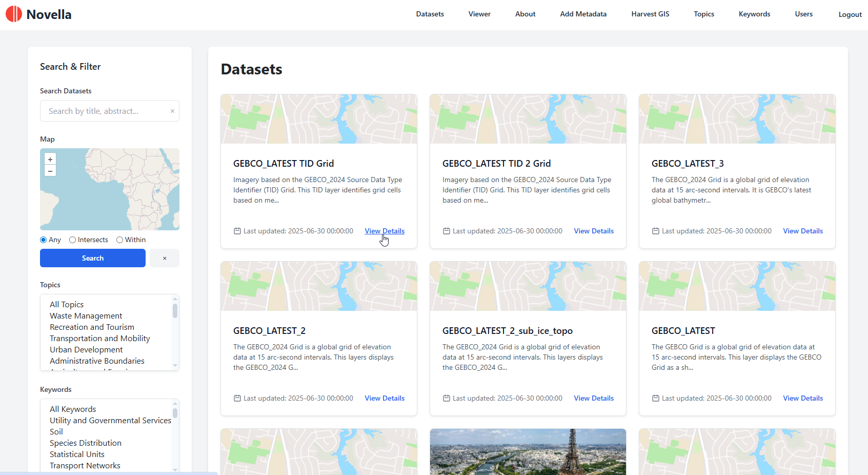Click the reset filter × button

[x=165, y=258]
